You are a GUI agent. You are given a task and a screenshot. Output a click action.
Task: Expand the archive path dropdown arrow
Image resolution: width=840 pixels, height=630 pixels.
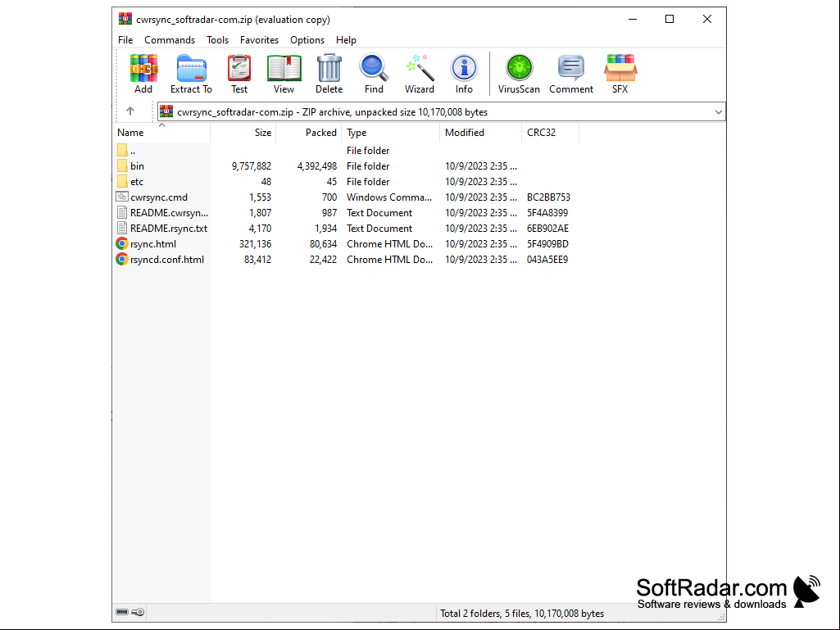(719, 112)
